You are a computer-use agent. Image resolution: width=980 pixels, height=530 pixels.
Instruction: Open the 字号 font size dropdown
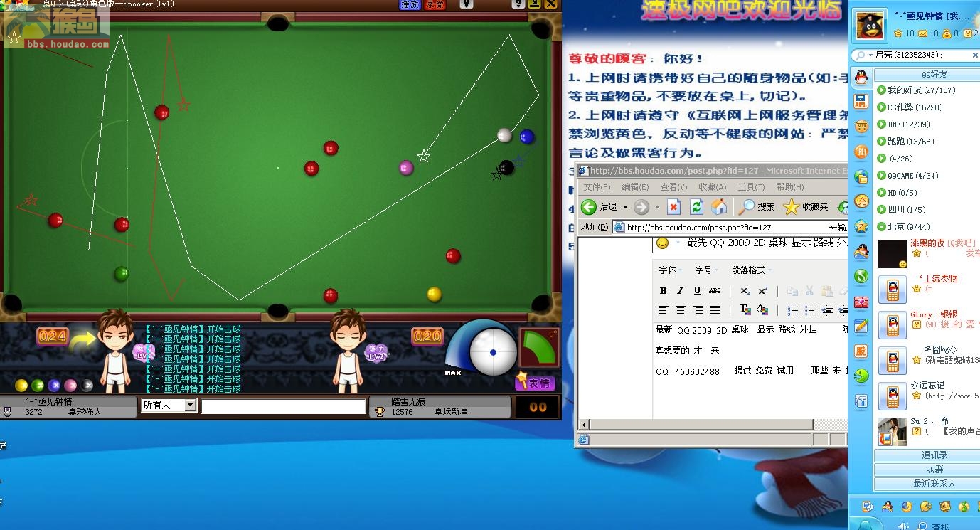click(x=706, y=270)
